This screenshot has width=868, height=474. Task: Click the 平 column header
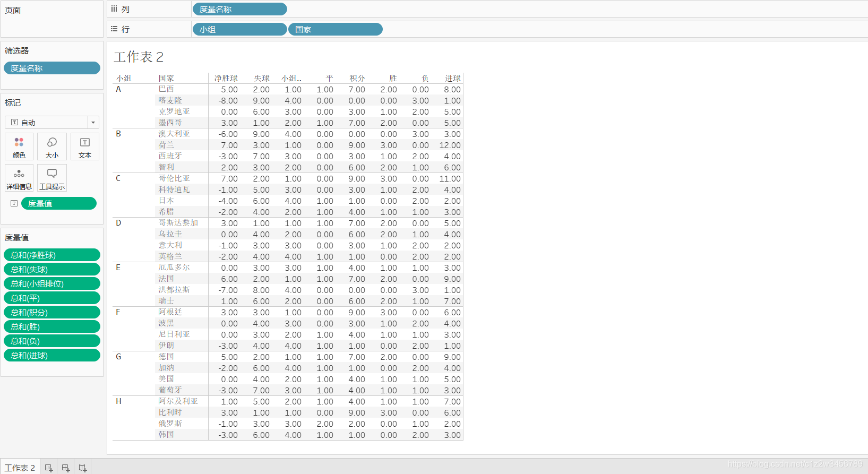point(329,78)
